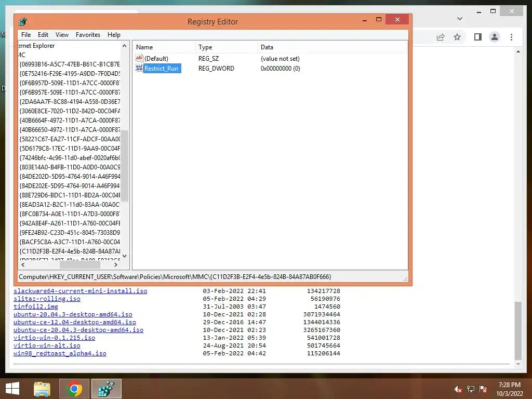The height and width of the screenshot is (399, 532).
Task: Click the tree pane scroll right arrow
Action: [116, 264]
